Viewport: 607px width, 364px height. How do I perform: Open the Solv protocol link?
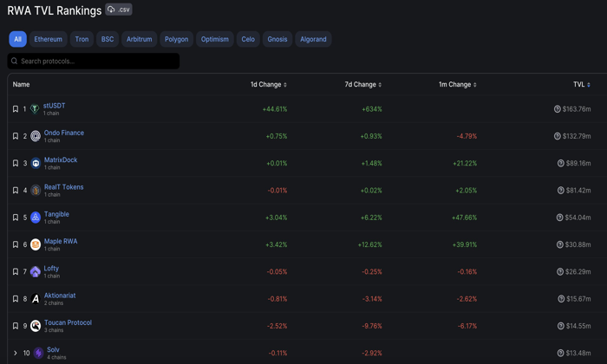click(x=54, y=349)
